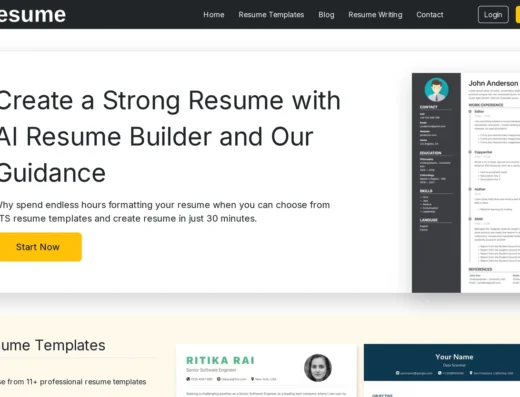The width and height of the screenshot is (520, 397).
Task: Go to Resume Templates in navbar
Action: pos(271,15)
